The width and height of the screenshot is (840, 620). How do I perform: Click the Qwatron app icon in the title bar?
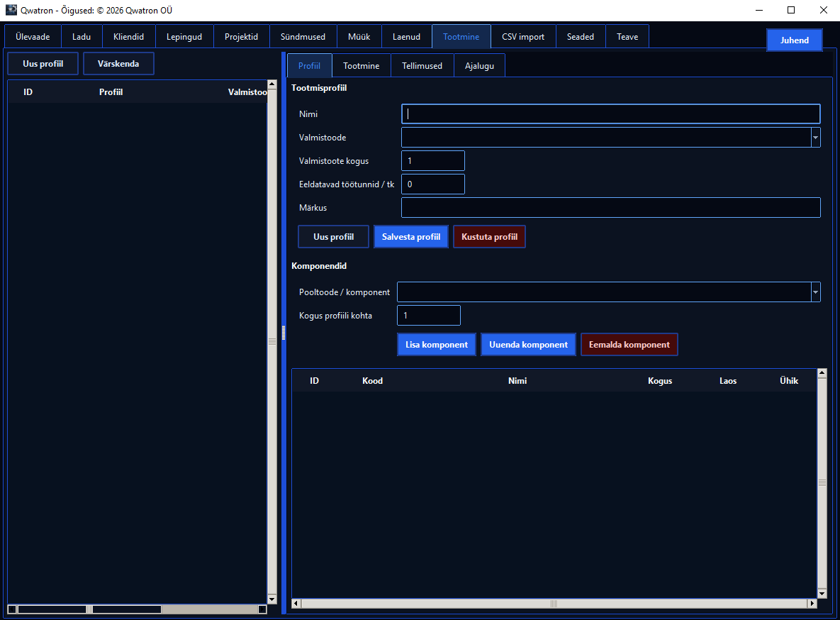11,10
